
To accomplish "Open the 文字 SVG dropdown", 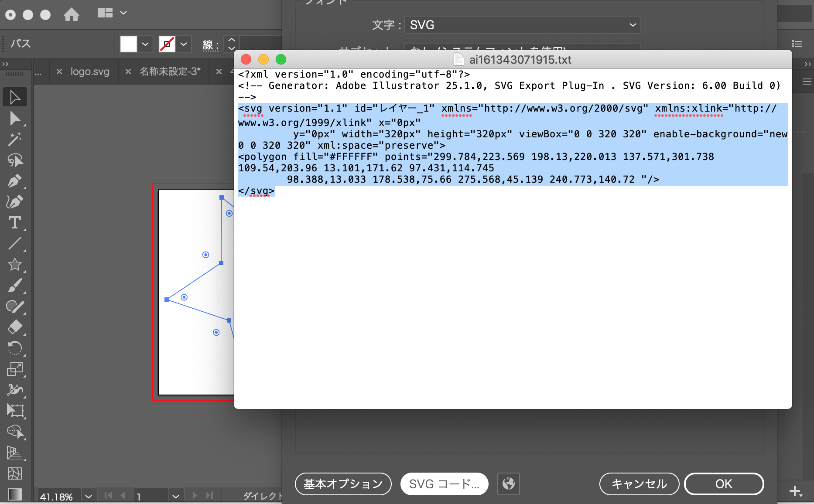I will coord(522,25).
